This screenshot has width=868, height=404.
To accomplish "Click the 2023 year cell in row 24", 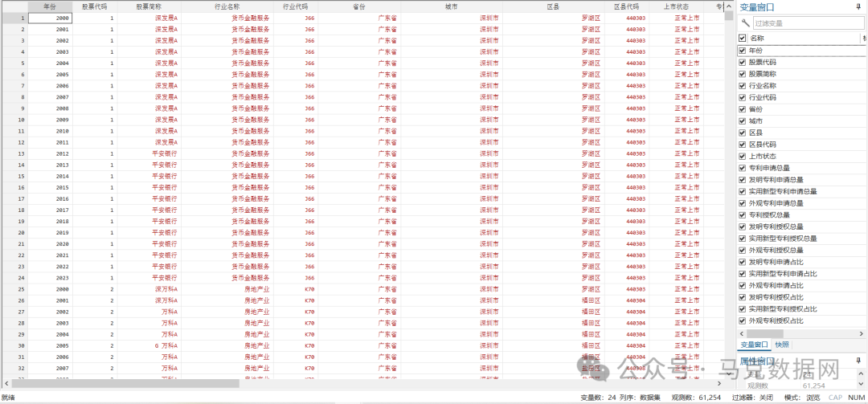I will pos(50,278).
